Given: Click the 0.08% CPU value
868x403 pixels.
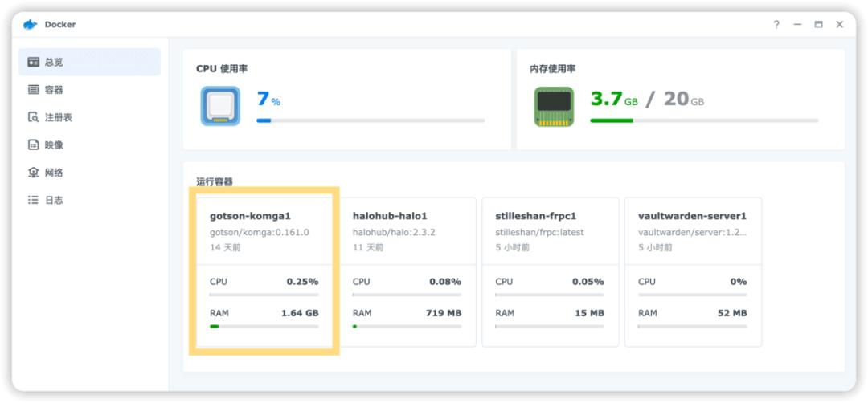Looking at the screenshot, I should tap(445, 282).
